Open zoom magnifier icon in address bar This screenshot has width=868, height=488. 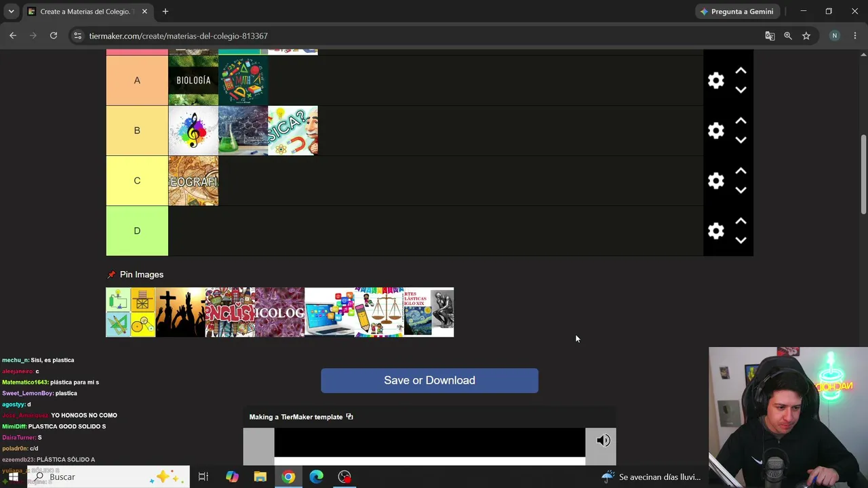click(x=788, y=36)
